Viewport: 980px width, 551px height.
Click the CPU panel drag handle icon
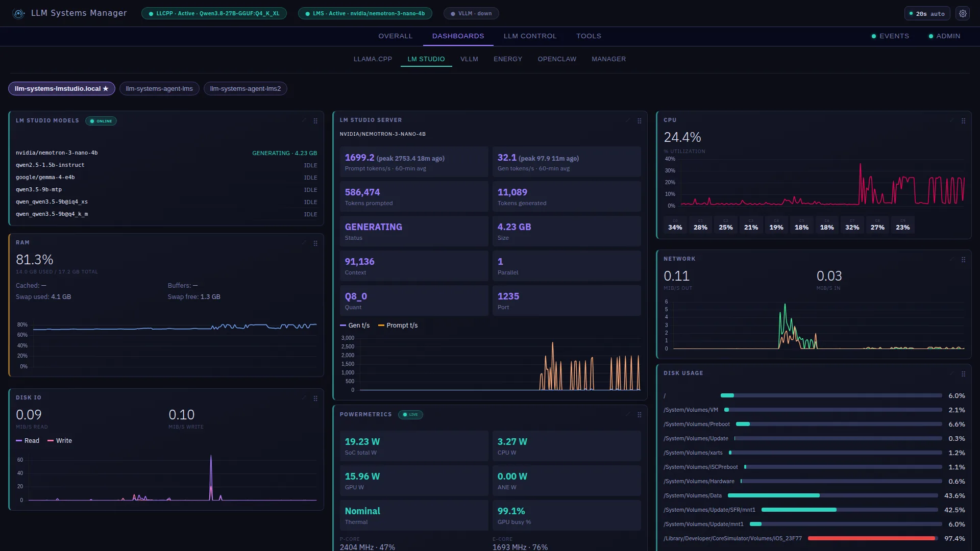coord(964,121)
